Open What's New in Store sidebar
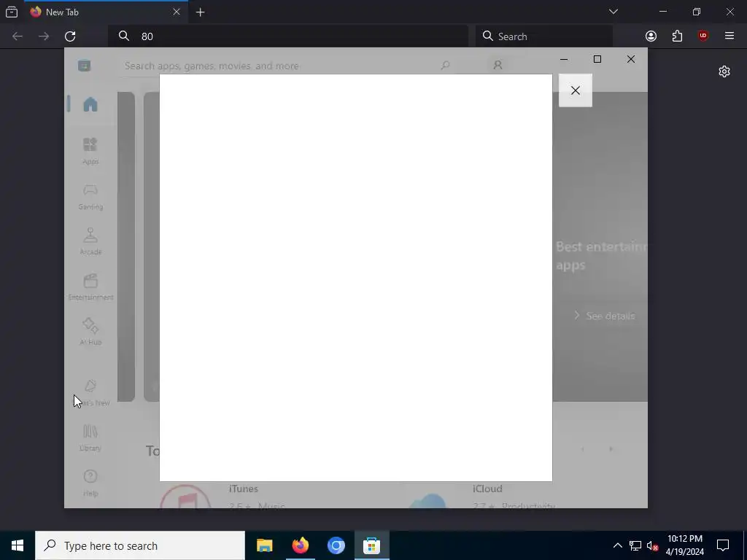The height and width of the screenshot is (560, 747). [x=90, y=393]
